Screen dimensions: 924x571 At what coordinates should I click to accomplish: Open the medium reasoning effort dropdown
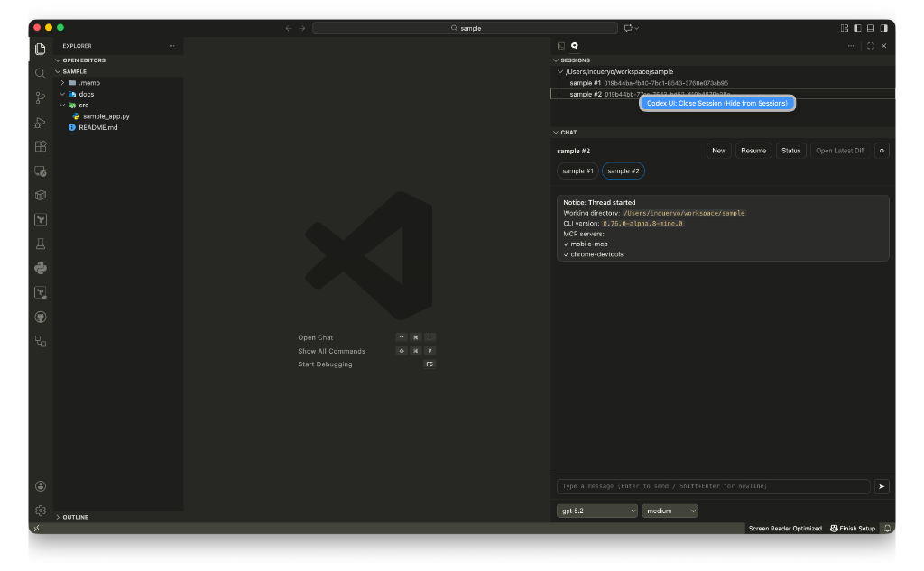(x=670, y=511)
